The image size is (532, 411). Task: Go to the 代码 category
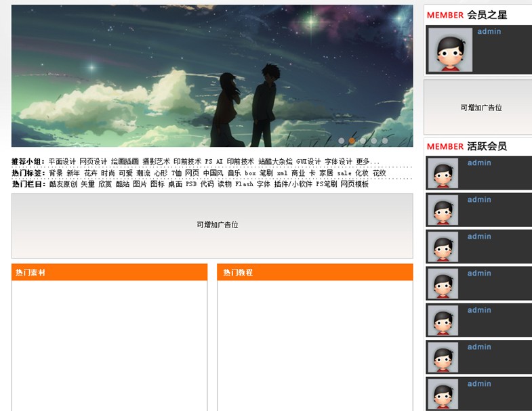coord(207,184)
